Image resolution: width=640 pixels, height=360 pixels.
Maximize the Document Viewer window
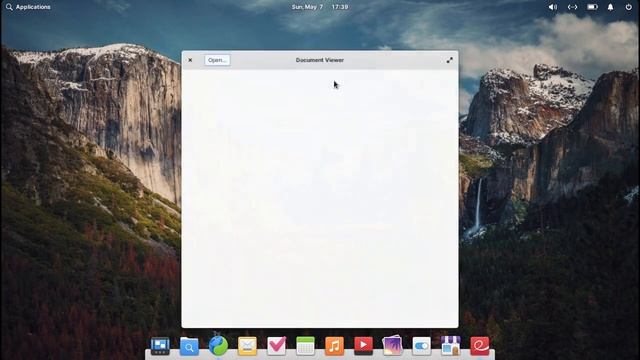tap(449, 60)
